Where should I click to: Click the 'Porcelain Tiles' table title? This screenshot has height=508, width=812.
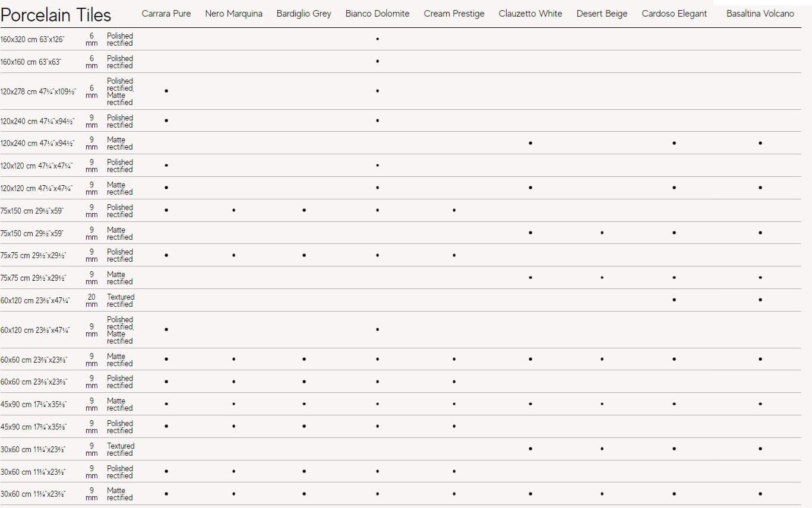click(56, 15)
